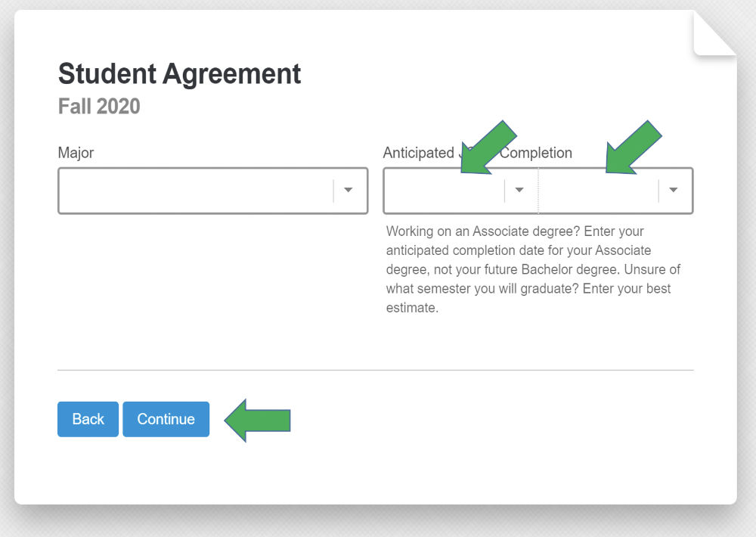The image size is (756, 537).
Task: Click the Associate degree helper text paragraph
Action: (x=533, y=269)
